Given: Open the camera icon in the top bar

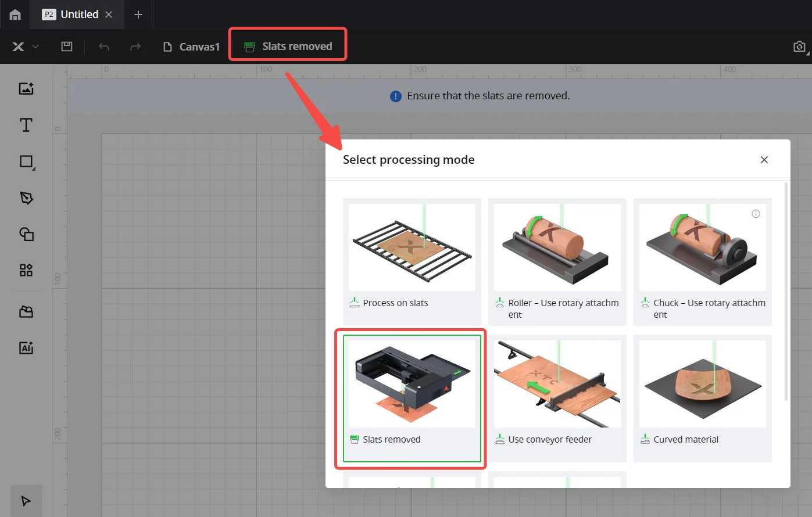Looking at the screenshot, I should [800, 46].
